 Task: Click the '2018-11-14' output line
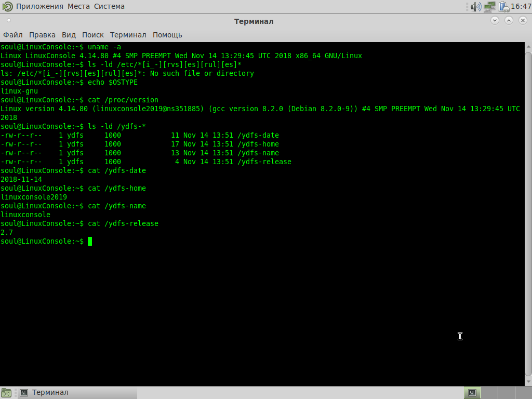(21, 179)
